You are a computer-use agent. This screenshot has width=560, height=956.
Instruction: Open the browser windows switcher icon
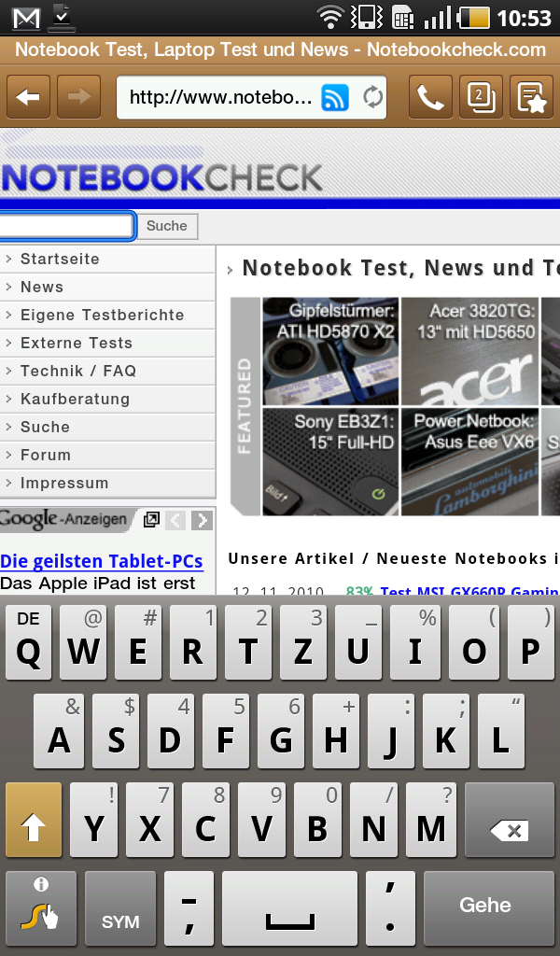pyautogui.click(x=481, y=96)
